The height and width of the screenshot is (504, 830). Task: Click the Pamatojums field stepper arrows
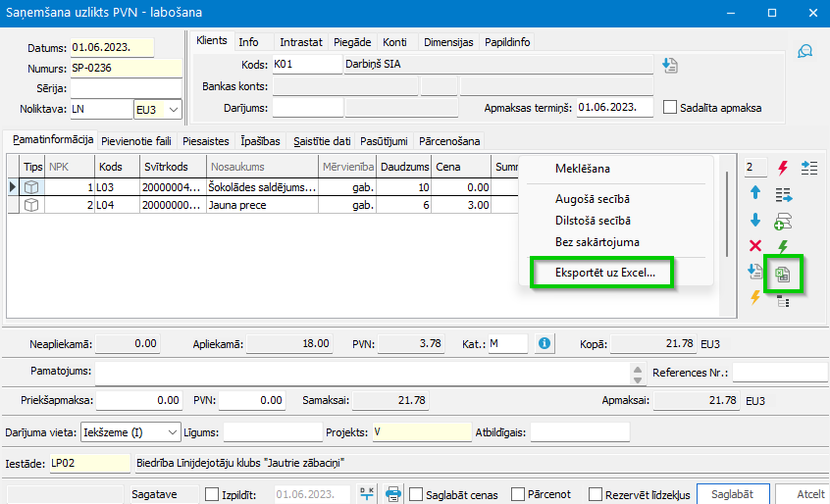(x=638, y=375)
